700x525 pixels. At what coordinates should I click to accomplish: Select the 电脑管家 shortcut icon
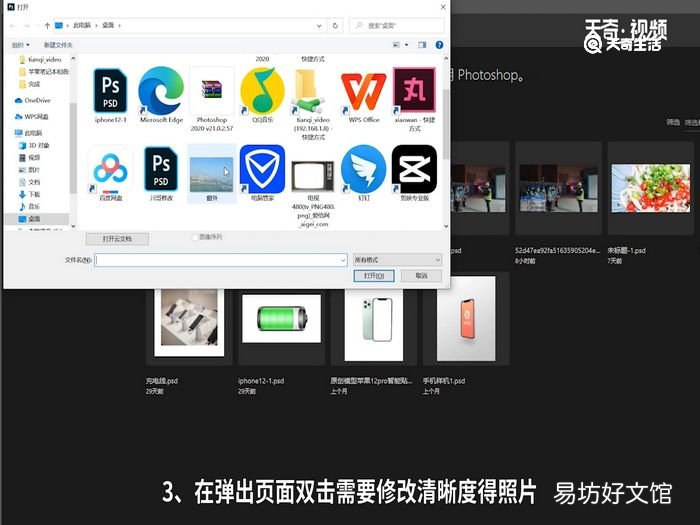262,169
